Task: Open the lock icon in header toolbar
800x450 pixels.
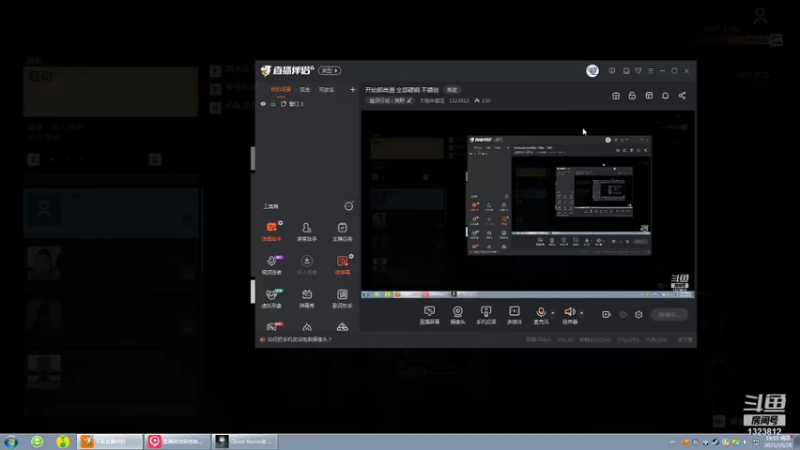Action: pyautogui.click(x=632, y=95)
